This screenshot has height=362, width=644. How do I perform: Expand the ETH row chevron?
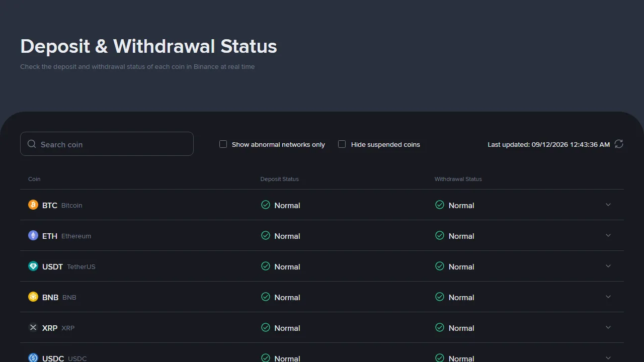point(608,235)
